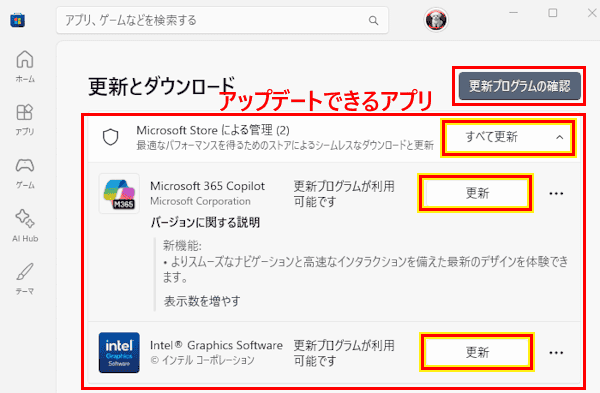Click the search magnifier icon
Screen dimensions: 600x393
tap(373, 20)
